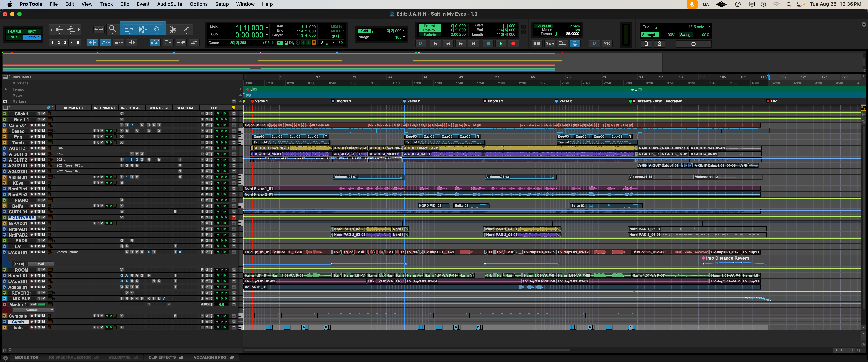Open the File menu

click(54, 4)
